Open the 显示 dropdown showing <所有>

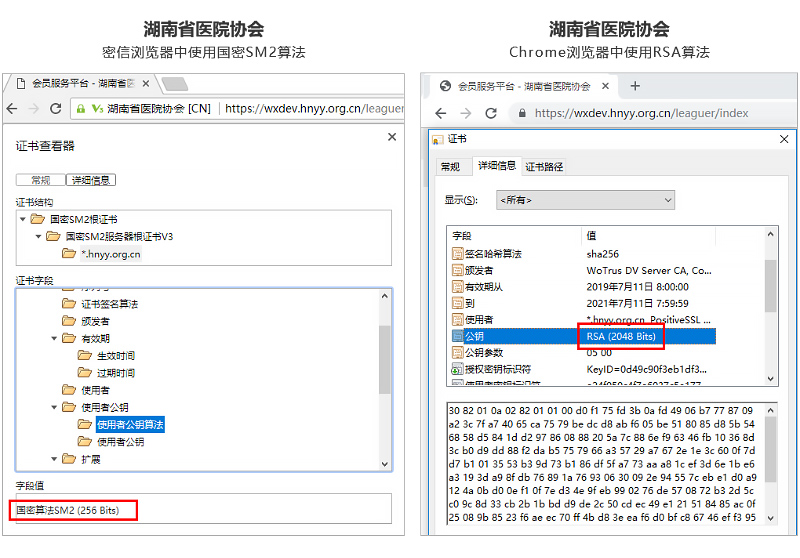click(585, 200)
